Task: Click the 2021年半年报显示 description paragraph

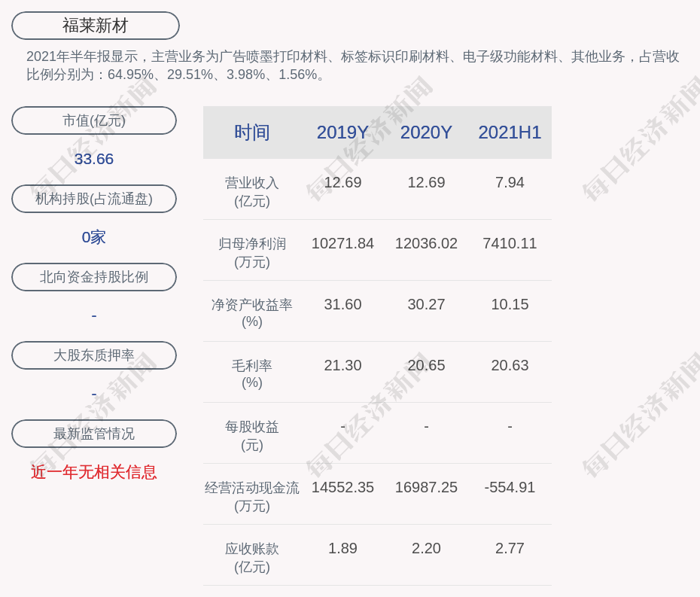Action: pyautogui.click(x=353, y=65)
